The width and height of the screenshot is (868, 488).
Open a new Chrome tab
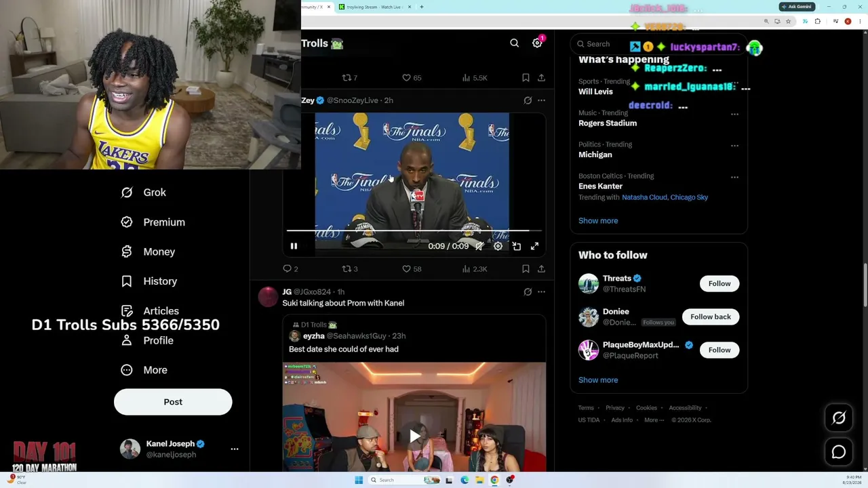pyautogui.click(x=422, y=7)
